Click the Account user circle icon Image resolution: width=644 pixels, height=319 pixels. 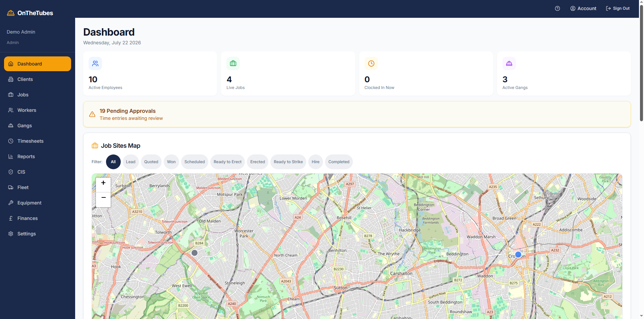coord(573,8)
